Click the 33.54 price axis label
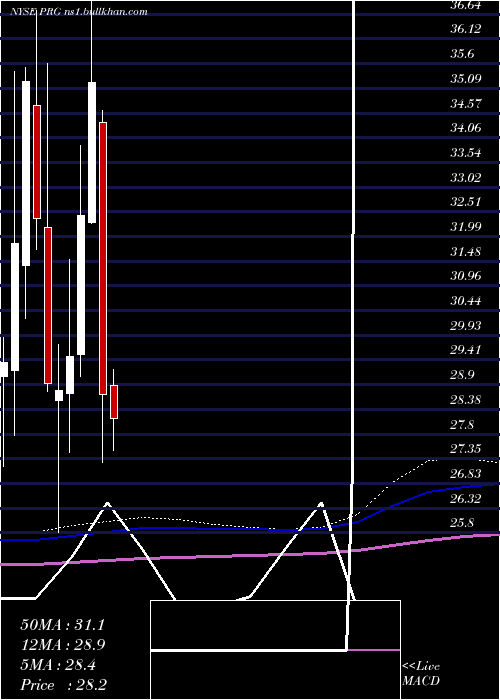This screenshot has width=500, height=700. coord(466,153)
